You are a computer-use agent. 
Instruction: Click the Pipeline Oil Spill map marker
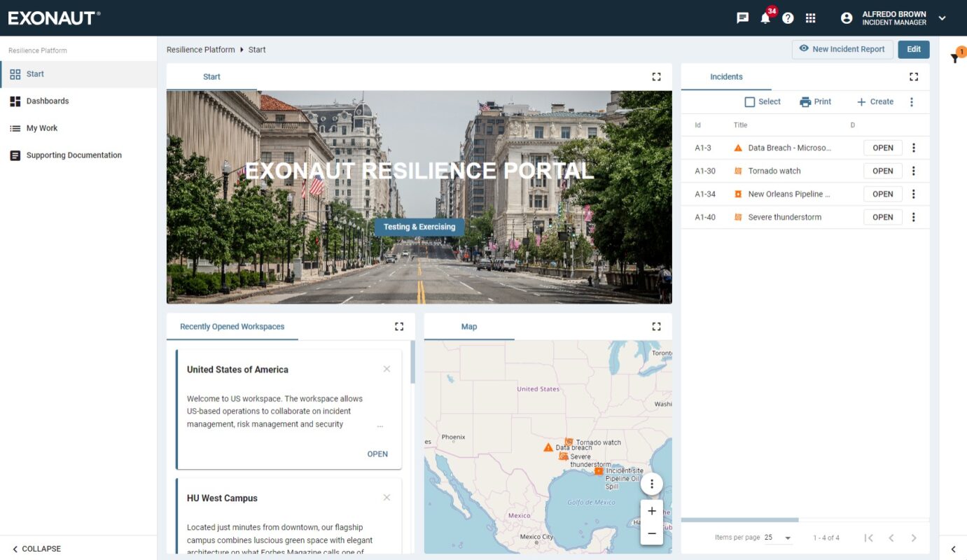tap(599, 471)
